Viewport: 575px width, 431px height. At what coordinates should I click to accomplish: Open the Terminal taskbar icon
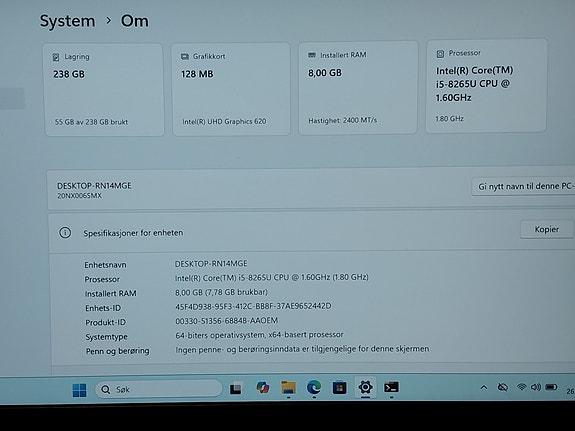391,387
